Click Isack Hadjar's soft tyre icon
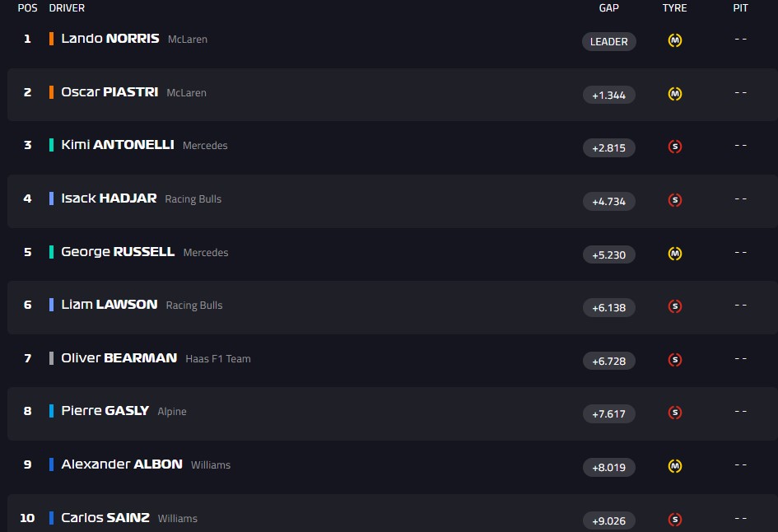778x532 pixels. [x=675, y=200]
